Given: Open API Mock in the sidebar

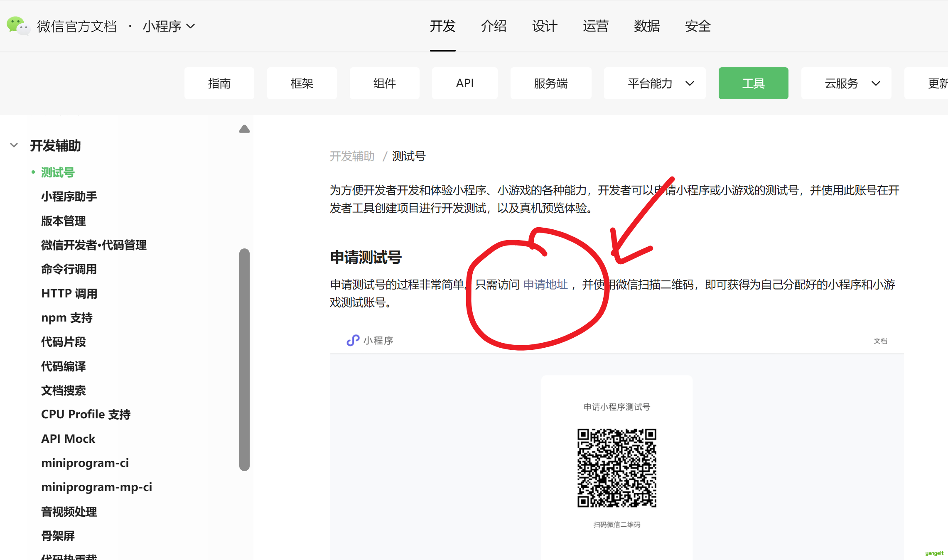Looking at the screenshot, I should click(x=68, y=439).
